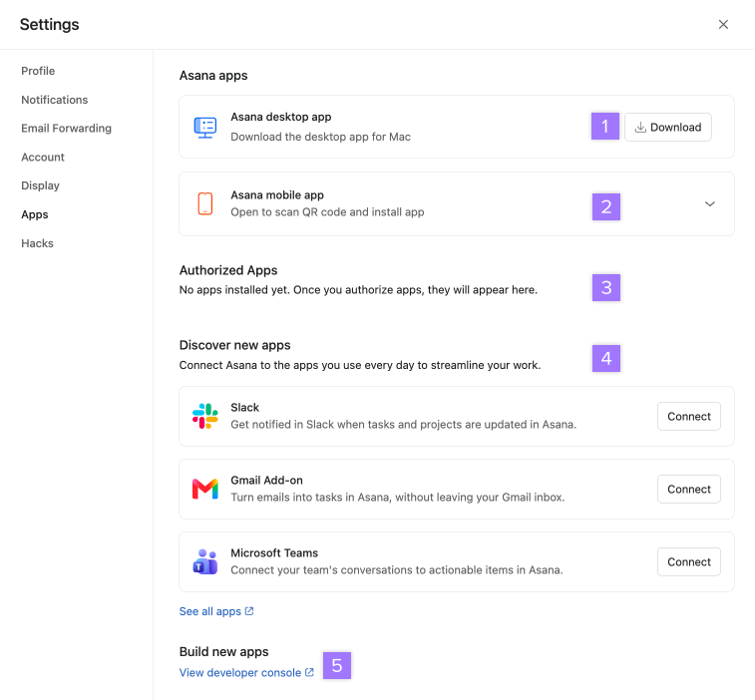Click the Slack app name
Image resolution: width=755 pixels, height=700 pixels.
click(x=244, y=408)
